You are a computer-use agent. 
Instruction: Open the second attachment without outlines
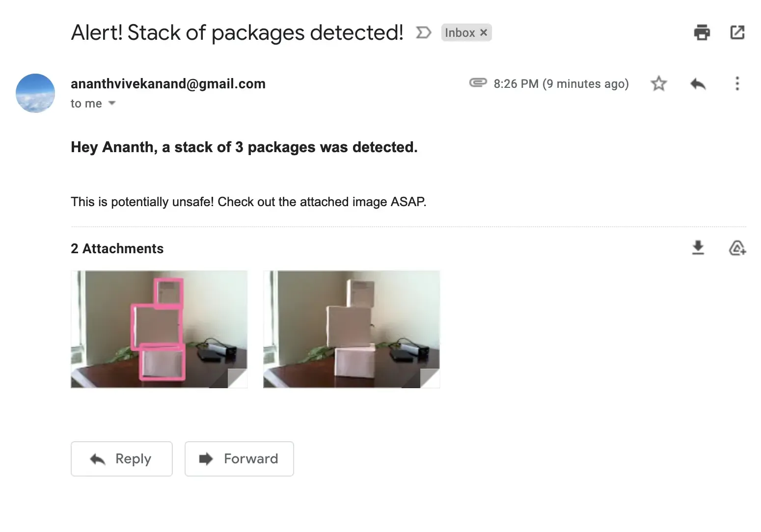[x=352, y=329]
